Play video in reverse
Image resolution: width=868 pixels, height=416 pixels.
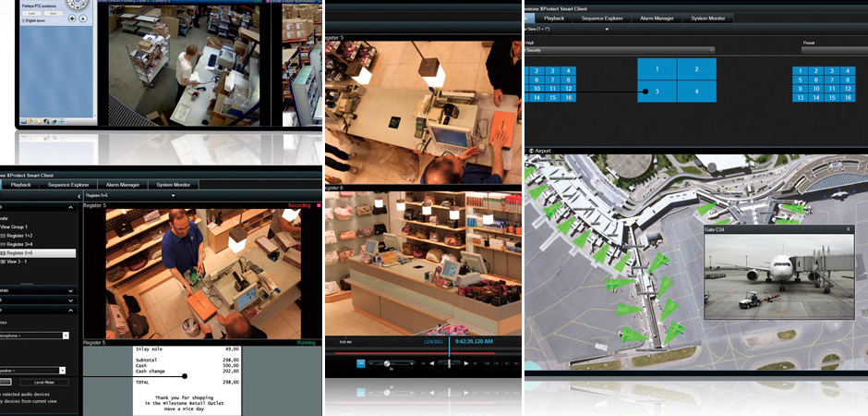(431, 363)
